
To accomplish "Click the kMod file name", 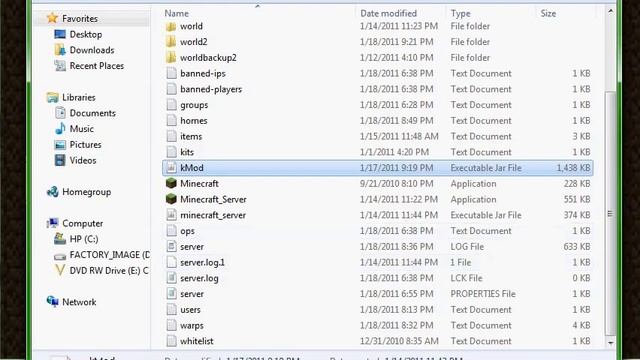I will coord(192,168).
